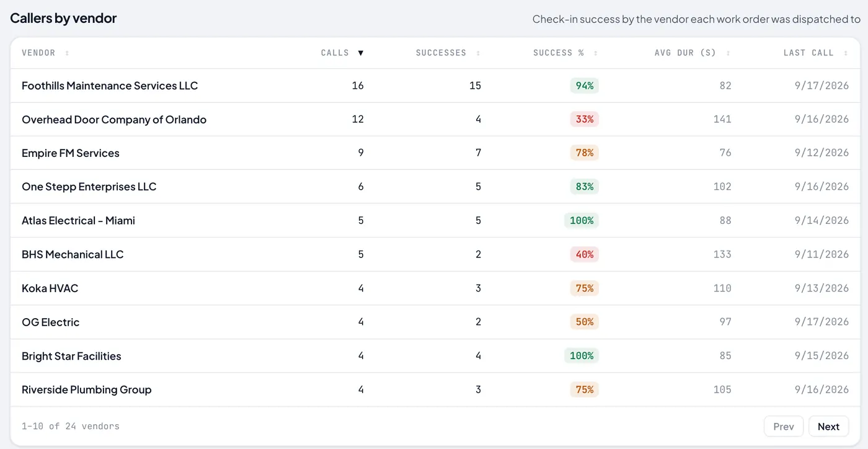Click the SUCCESS % column header label
This screenshot has height=449, width=868.
559,53
